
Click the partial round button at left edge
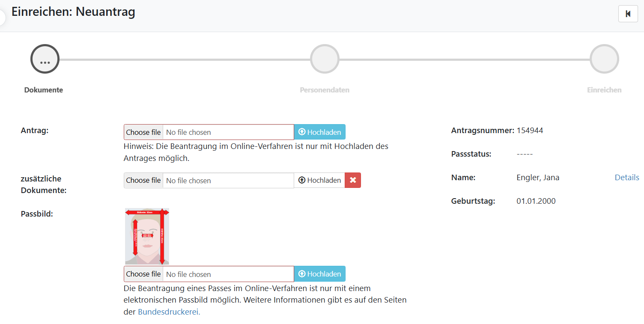click(2, 18)
